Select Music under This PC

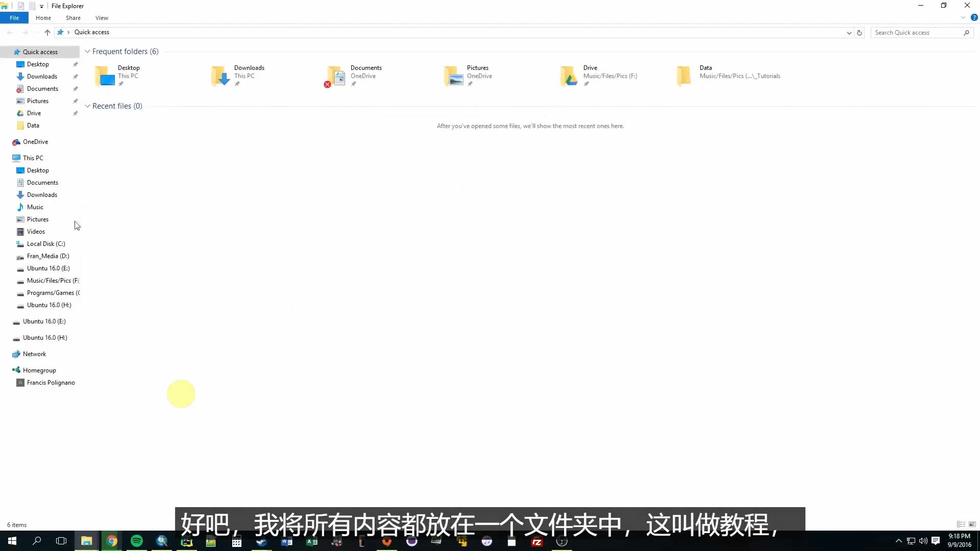[35, 207]
